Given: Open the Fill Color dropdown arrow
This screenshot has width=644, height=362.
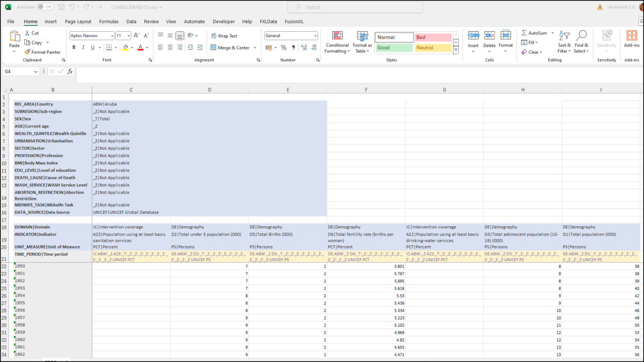Looking at the screenshot, I should (x=133, y=47).
